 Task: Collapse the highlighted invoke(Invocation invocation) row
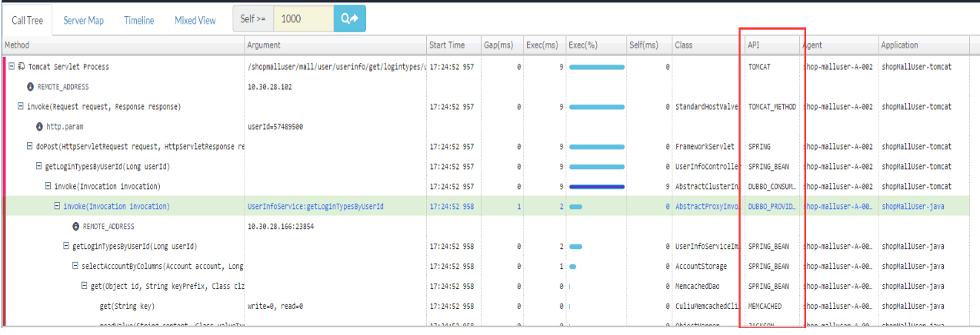(57, 207)
